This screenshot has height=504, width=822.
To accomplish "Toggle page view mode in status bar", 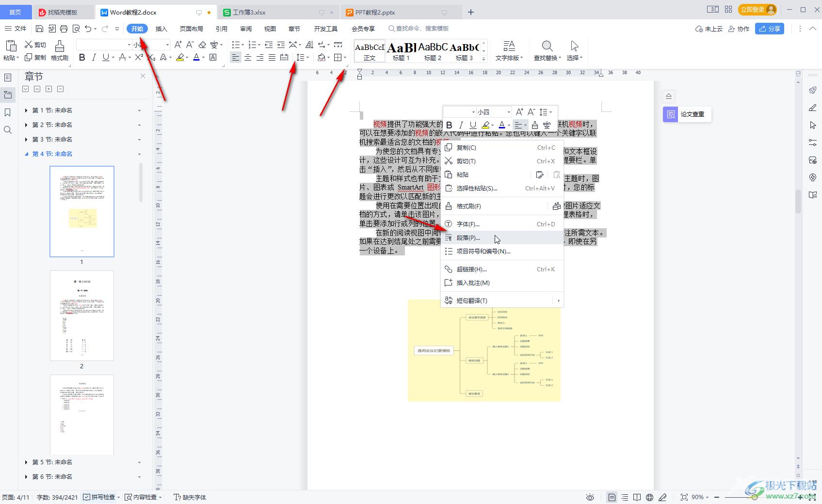I will click(x=612, y=497).
